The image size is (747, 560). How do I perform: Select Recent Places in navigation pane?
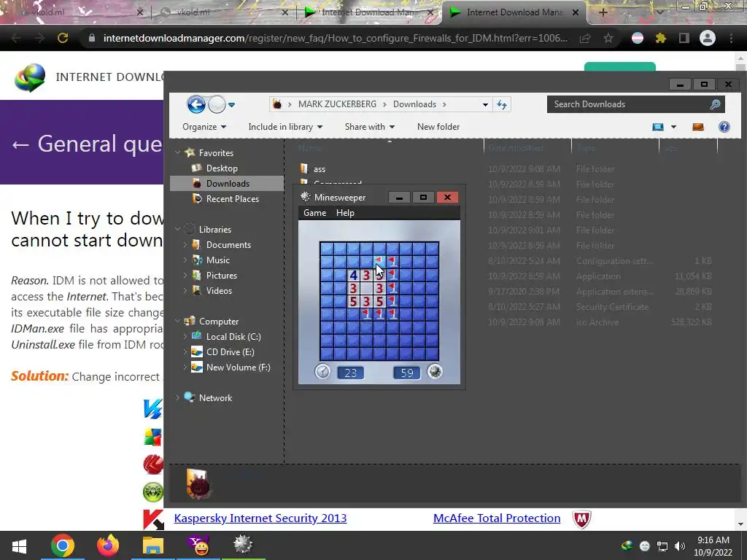coord(232,198)
